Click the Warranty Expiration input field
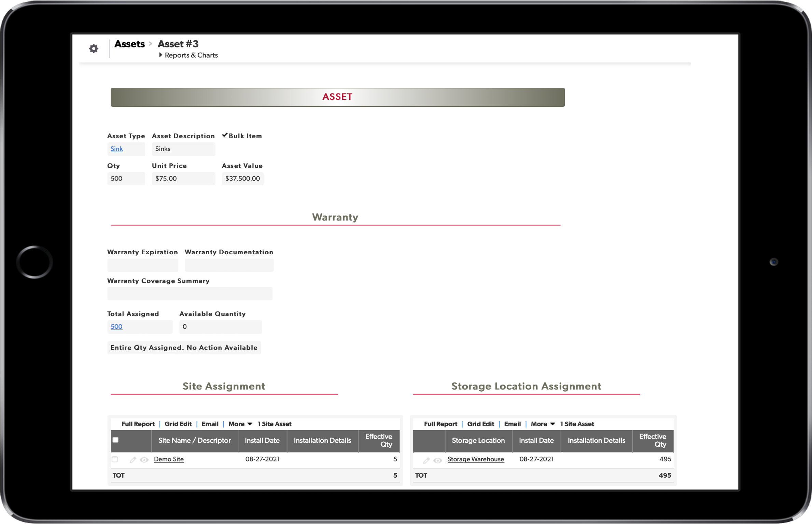812x524 pixels. 142,265
